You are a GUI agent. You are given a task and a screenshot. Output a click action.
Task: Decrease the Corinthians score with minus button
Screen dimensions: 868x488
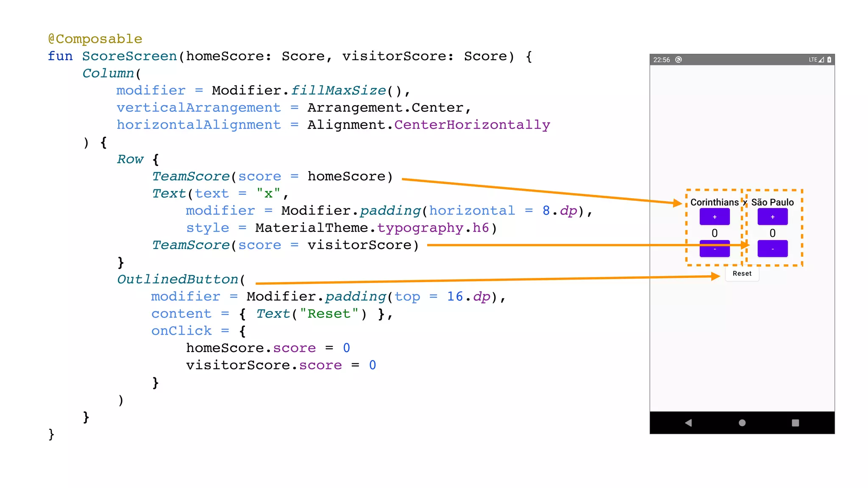pos(715,250)
